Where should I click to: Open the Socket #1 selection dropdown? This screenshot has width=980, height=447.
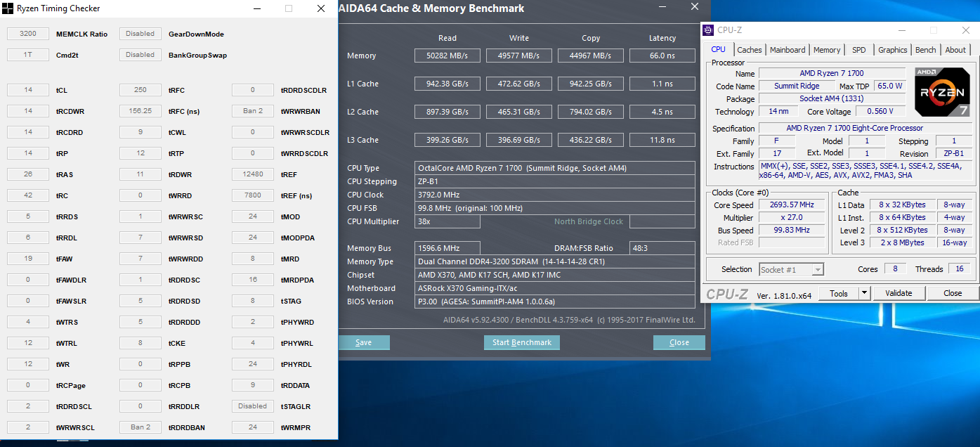tap(791, 269)
